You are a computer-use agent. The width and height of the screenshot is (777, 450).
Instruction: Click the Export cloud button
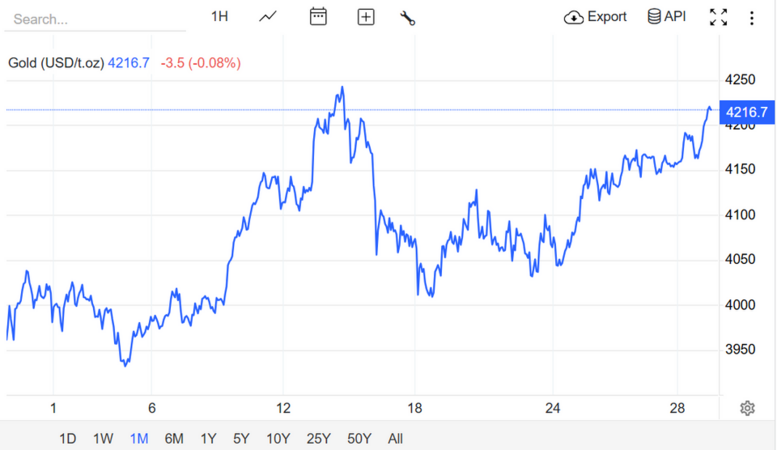[596, 17]
